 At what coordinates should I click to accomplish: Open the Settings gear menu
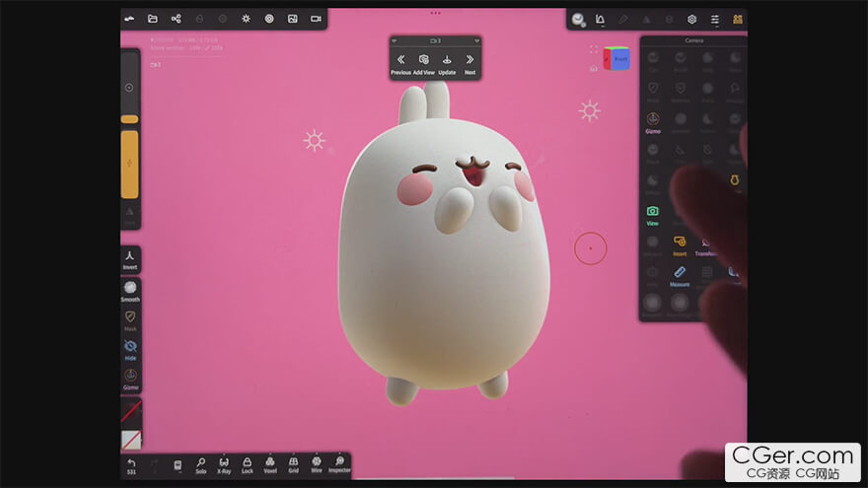pos(692,20)
